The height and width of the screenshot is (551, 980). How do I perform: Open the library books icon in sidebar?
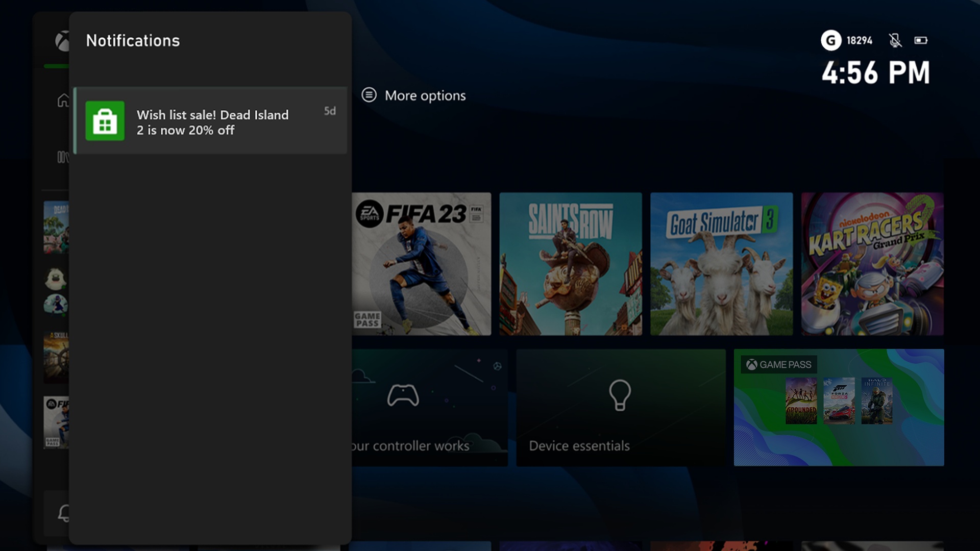point(62,157)
